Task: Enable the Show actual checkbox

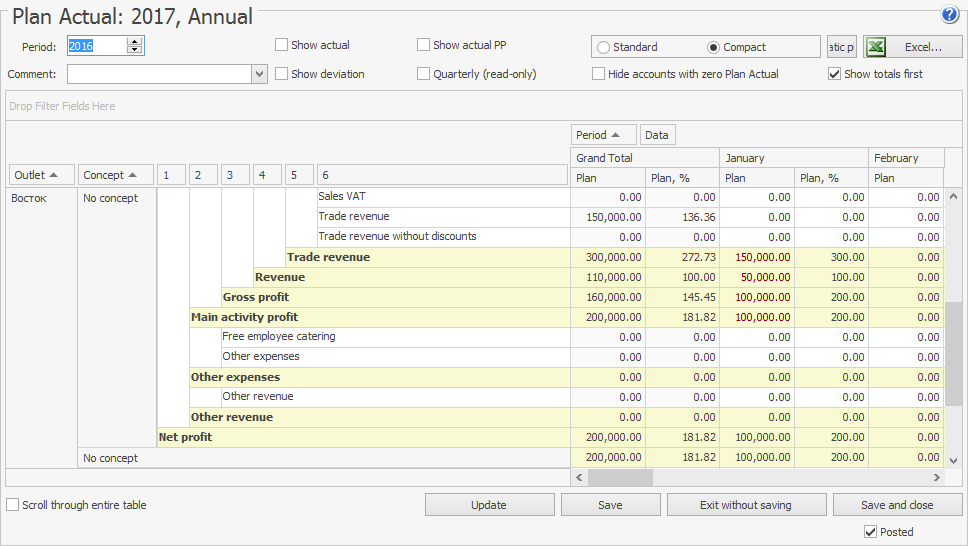Action: tap(282, 45)
